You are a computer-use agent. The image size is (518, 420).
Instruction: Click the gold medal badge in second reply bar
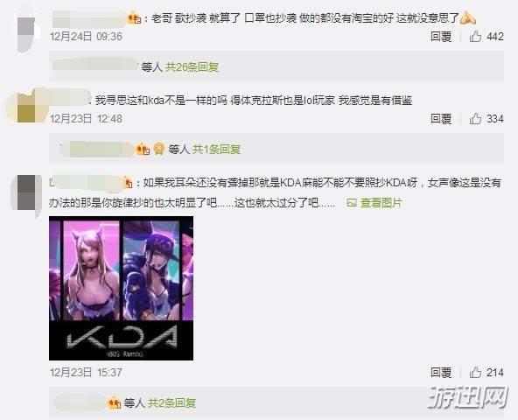[159, 149]
